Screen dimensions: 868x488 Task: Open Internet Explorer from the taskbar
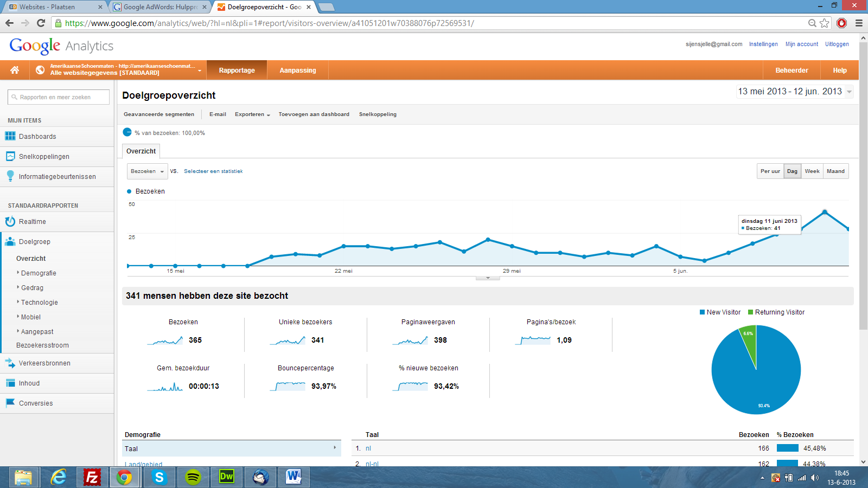[58, 477]
